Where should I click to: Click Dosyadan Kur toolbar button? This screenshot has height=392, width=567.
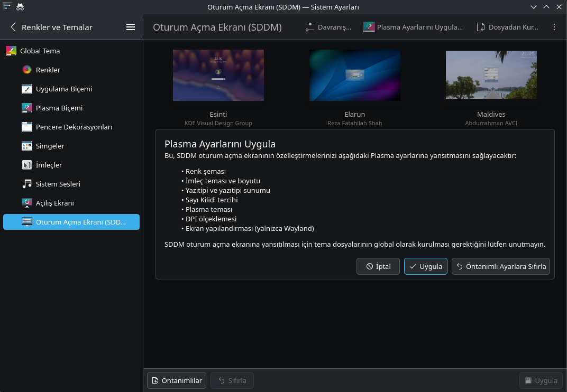click(507, 27)
